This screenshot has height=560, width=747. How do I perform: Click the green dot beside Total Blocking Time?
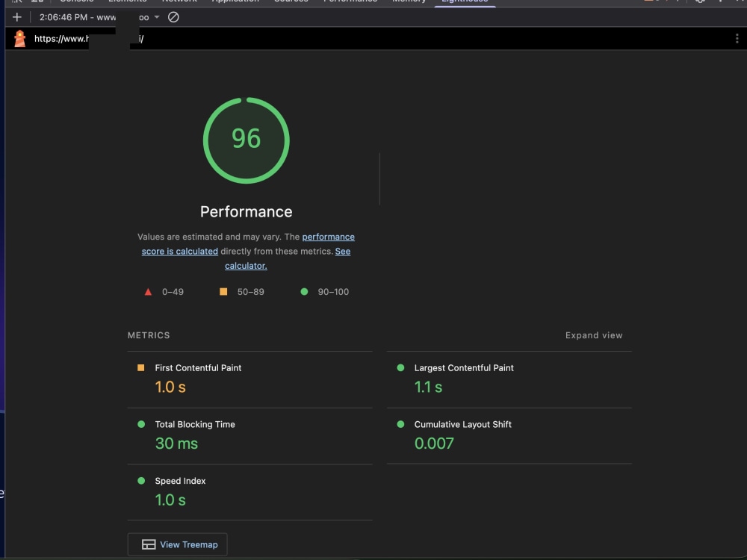click(141, 424)
